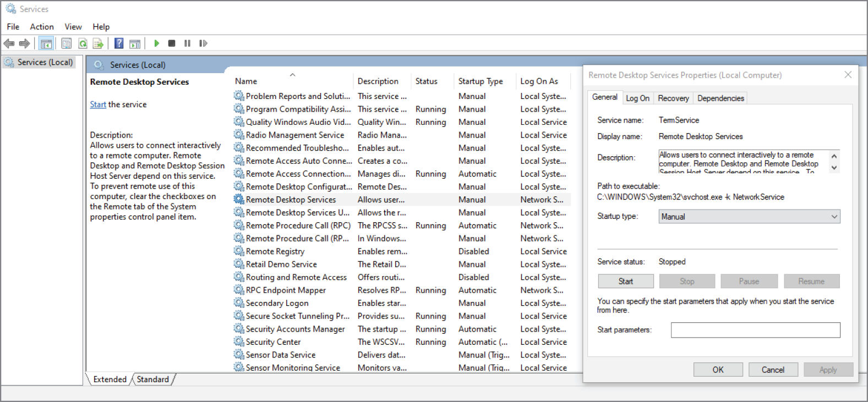Open the Help menu

[x=101, y=26]
